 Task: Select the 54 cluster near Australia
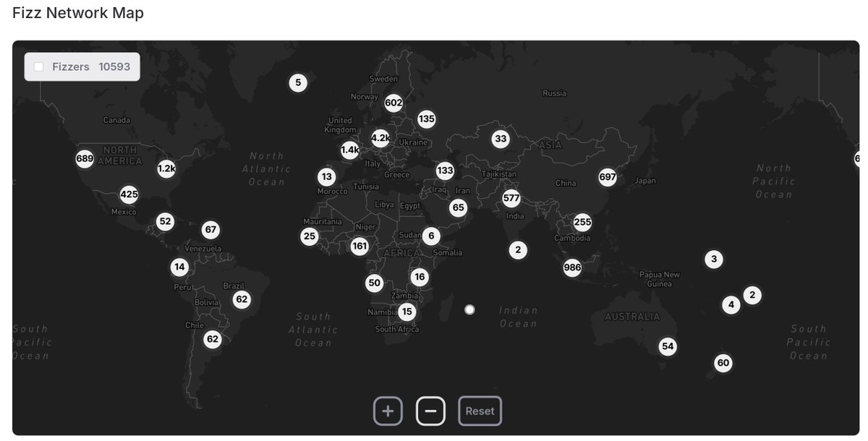(x=668, y=346)
